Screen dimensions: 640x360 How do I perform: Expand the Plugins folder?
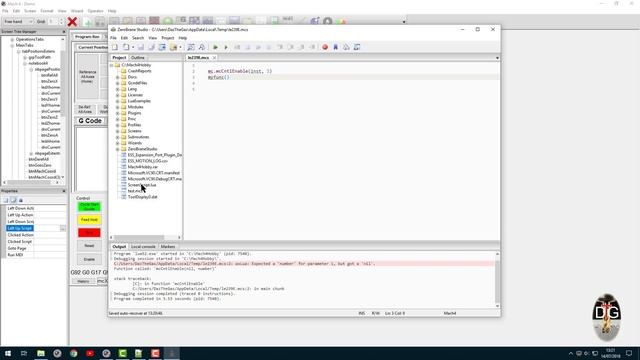pos(118,113)
